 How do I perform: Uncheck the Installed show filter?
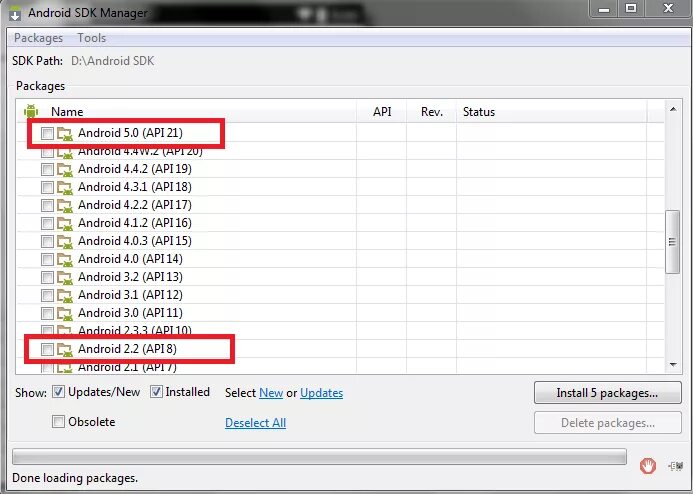tap(156, 392)
